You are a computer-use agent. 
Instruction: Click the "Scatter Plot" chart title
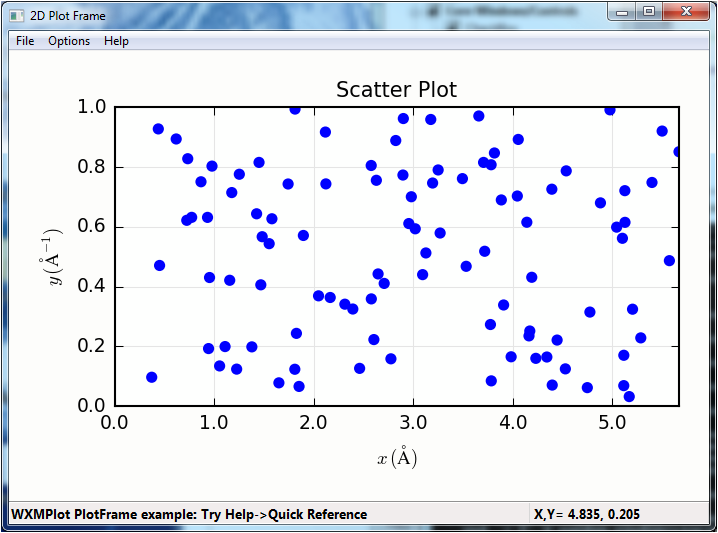coord(396,90)
